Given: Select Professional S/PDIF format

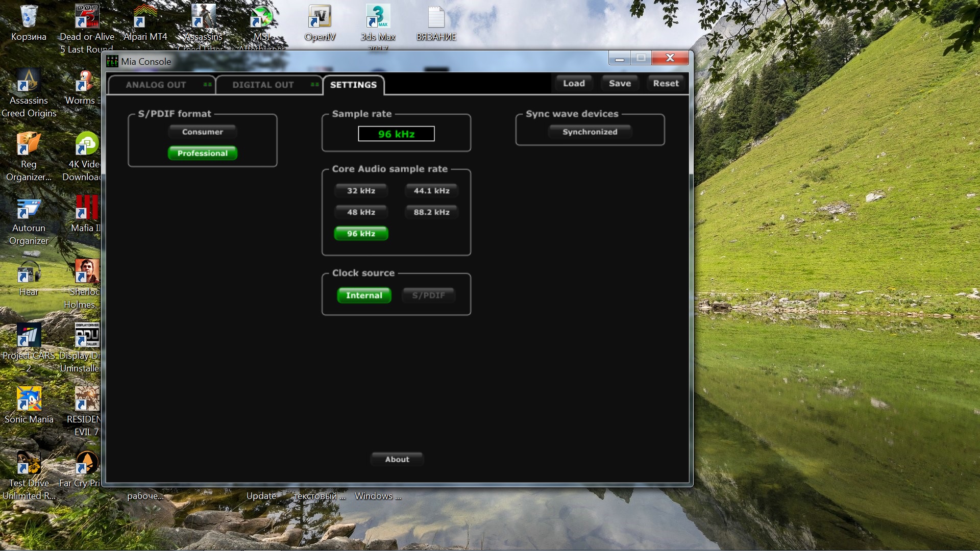Looking at the screenshot, I should [x=203, y=153].
